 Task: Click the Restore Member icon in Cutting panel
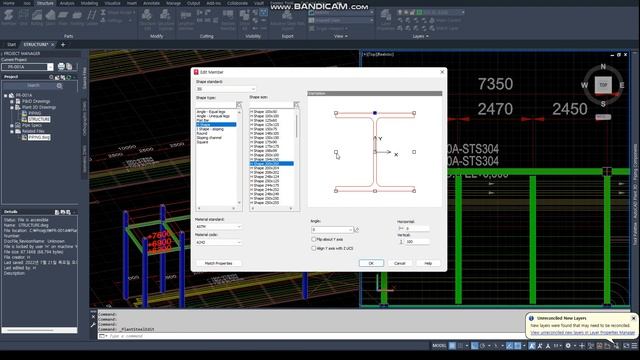228,19
